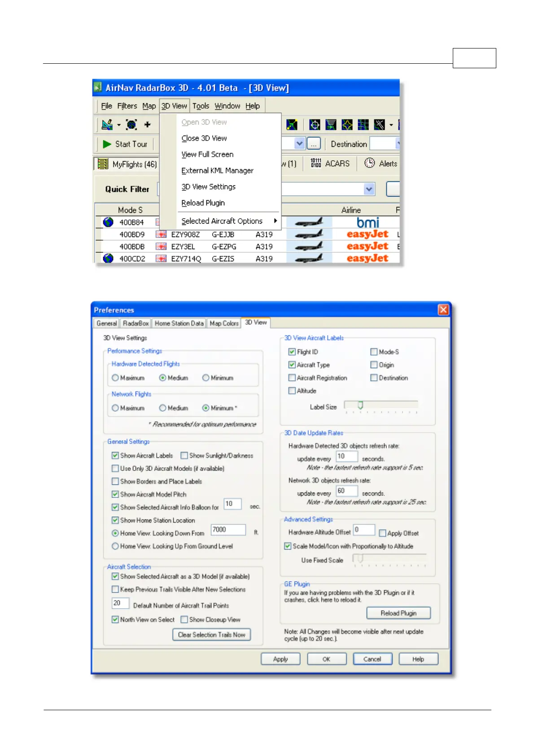Enable the Flight ID label checkbox

pyautogui.click(x=292, y=352)
